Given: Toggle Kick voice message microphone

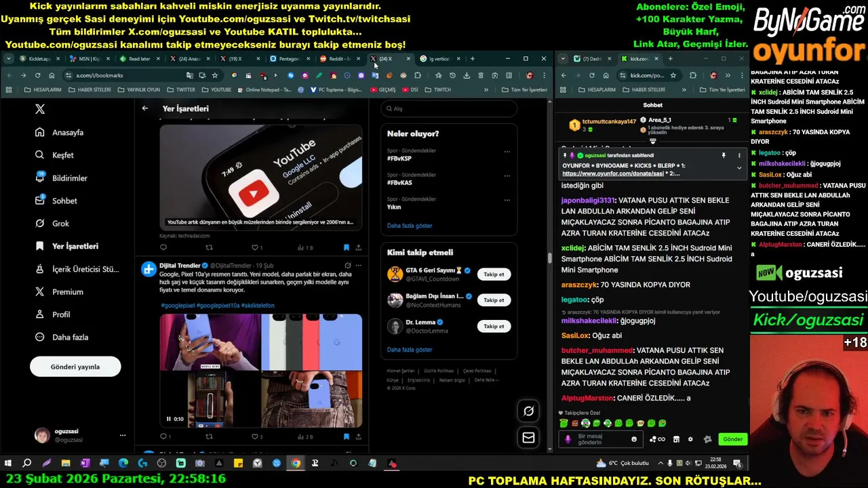Looking at the screenshot, I should click(568, 439).
